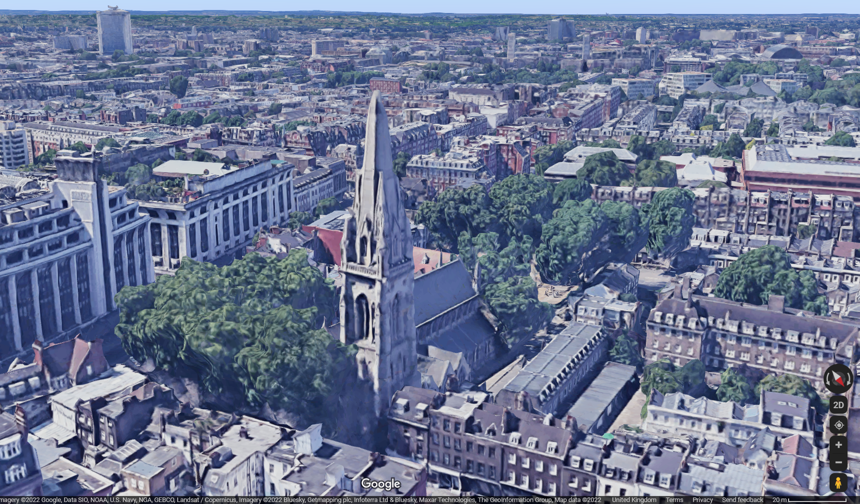Show your location with the target icon
Screen dimensions: 860x504
(839, 425)
